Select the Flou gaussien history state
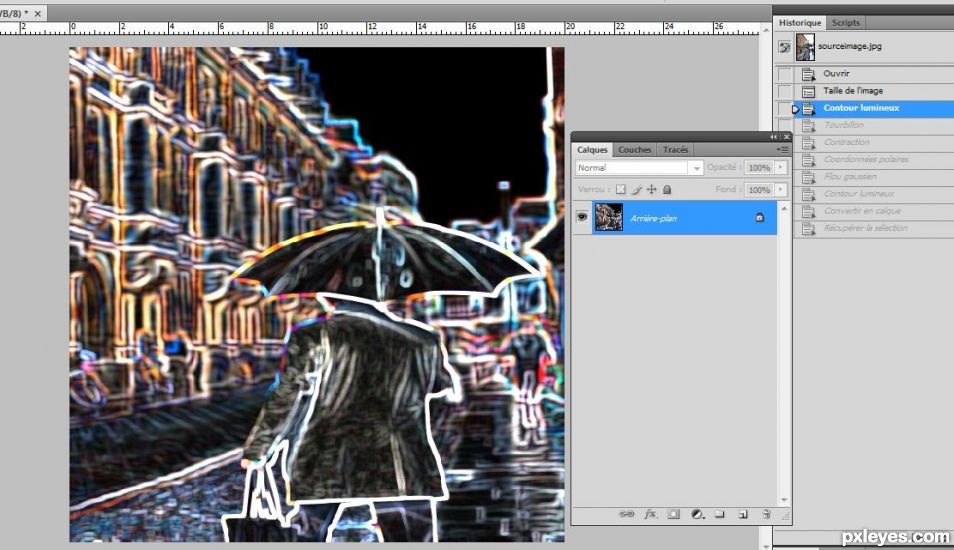 pos(874,176)
